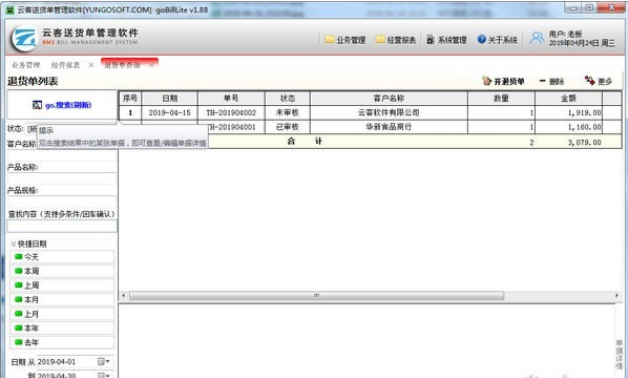Click total amount 3,079.00
Screen dimensions: 628x378
pyautogui.click(x=584, y=142)
